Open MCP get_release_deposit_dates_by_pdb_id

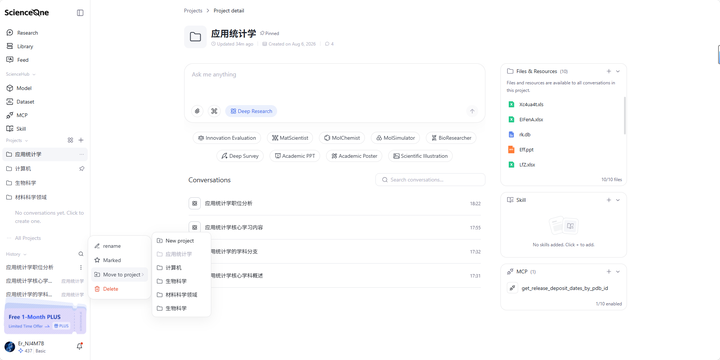(x=564, y=288)
